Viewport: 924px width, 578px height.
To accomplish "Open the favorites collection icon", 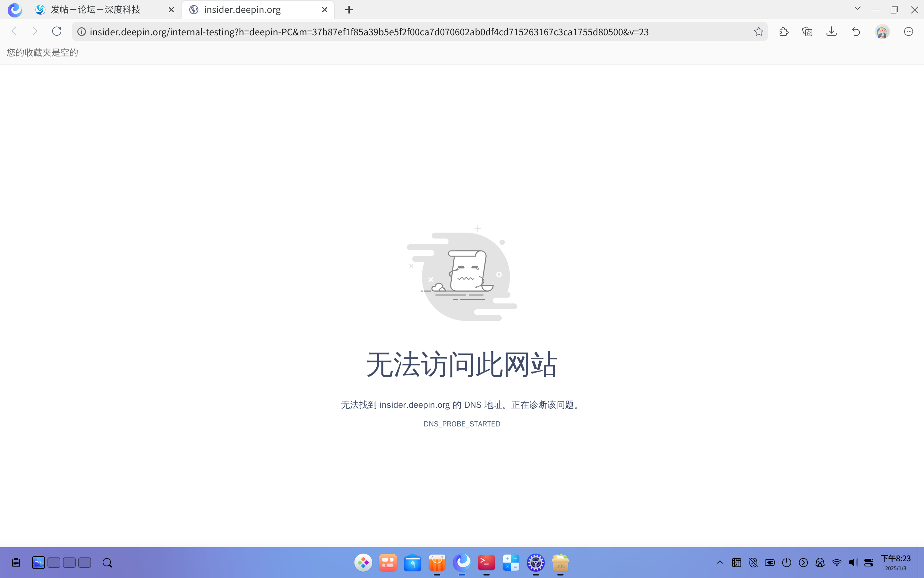I will tap(808, 32).
